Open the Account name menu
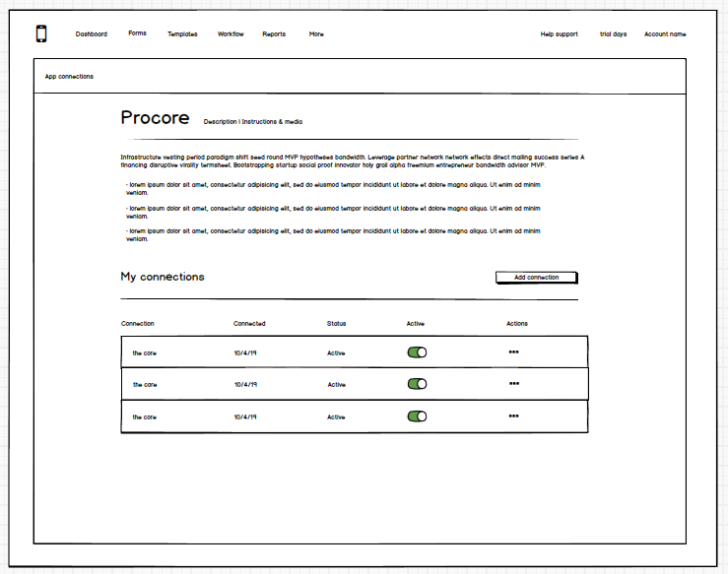This screenshot has width=728, height=574. [665, 34]
